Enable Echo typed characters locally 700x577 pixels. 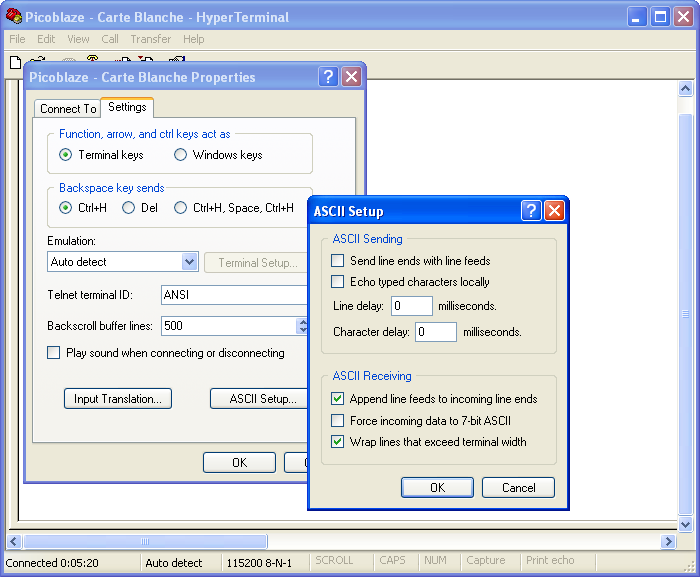click(338, 281)
